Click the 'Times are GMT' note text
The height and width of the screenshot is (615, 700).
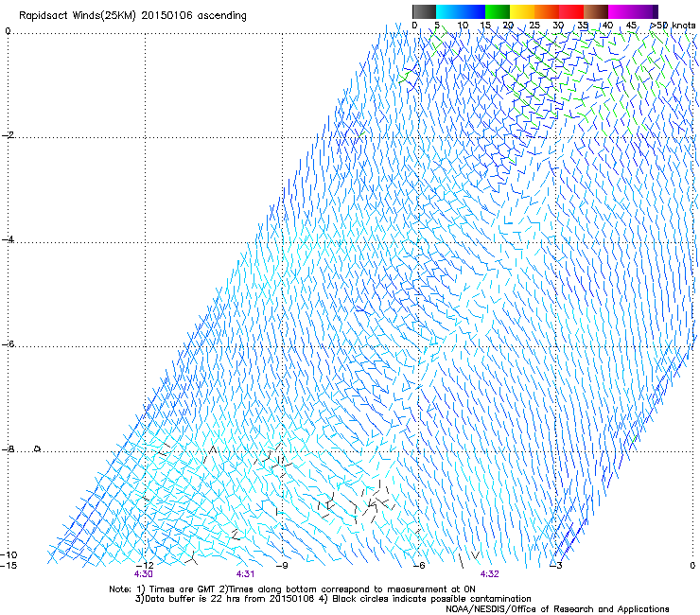pyautogui.click(x=182, y=589)
